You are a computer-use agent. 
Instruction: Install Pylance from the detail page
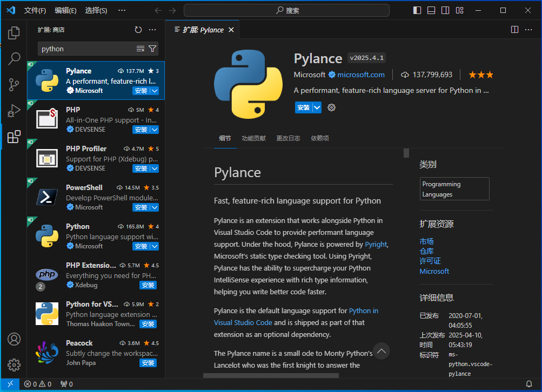[304, 107]
